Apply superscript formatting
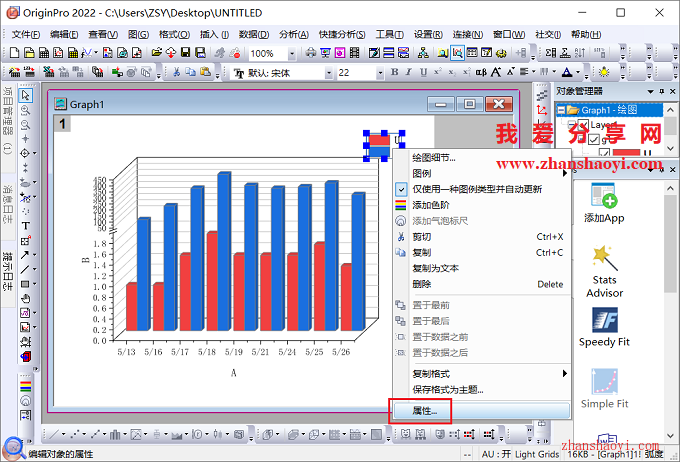 tap(438, 72)
